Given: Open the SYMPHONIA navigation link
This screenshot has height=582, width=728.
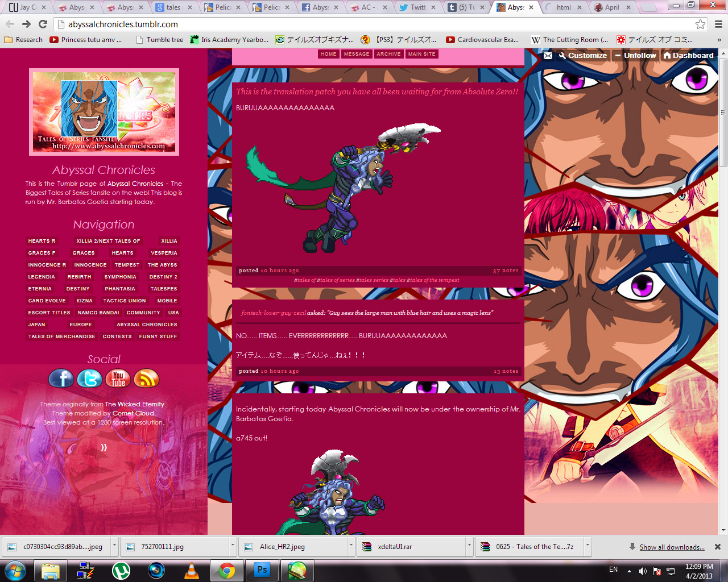Looking at the screenshot, I should pyautogui.click(x=120, y=277).
